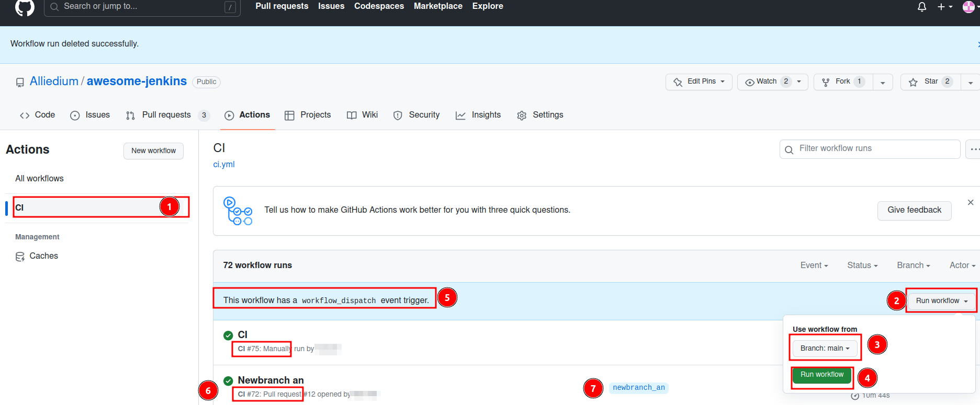Click the green Run workflow button

(822, 375)
